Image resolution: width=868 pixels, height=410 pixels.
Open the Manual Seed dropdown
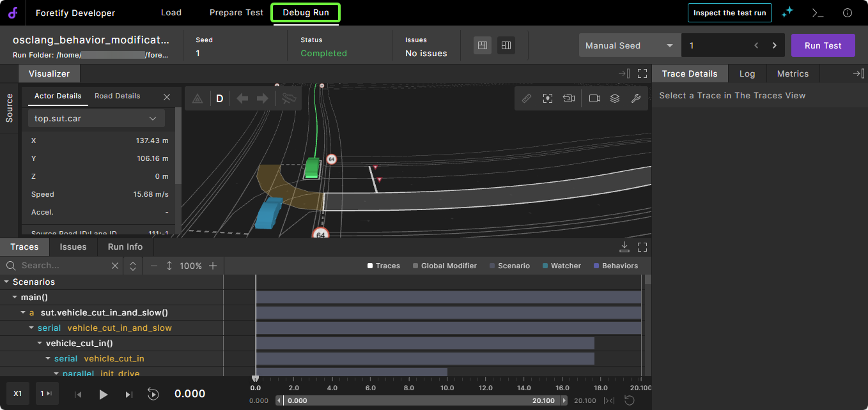pos(630,45)
